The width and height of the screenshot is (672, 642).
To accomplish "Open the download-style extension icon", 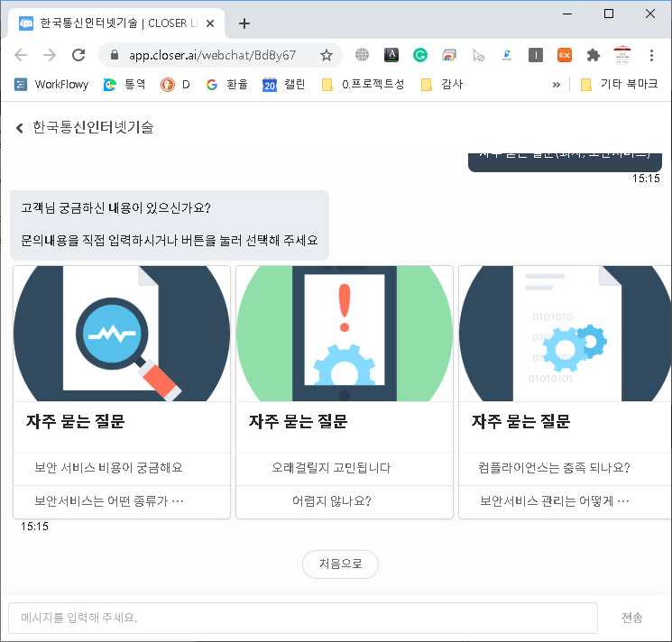I will pyautogui.click(x=507, y=55).
